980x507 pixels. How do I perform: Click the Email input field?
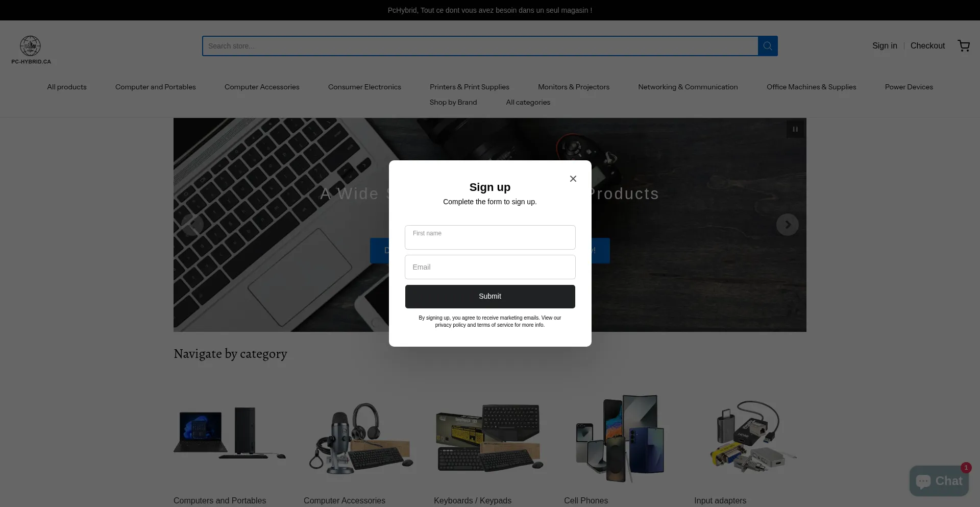[x=490, y=267]
